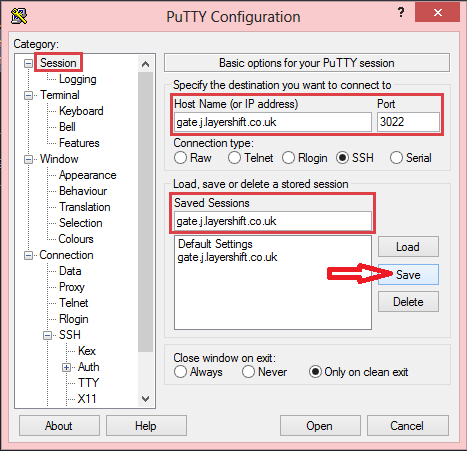Open the Terminal category

60,95
